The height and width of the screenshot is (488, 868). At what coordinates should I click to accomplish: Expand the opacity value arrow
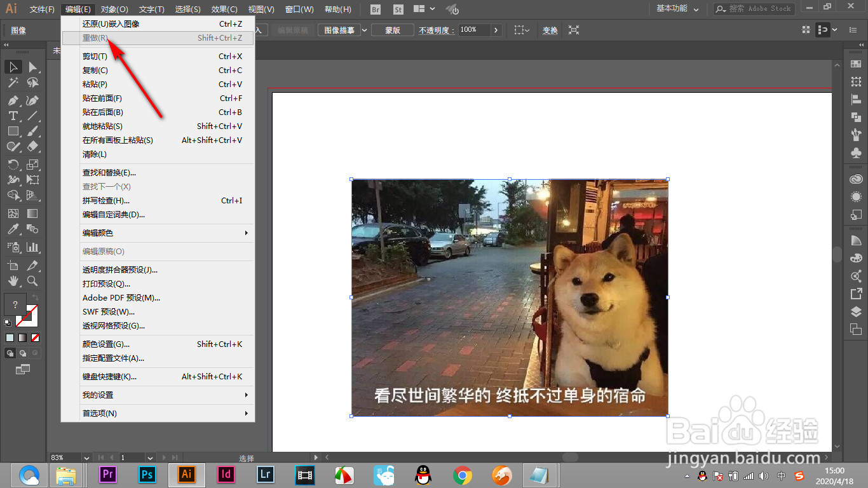click(496, 30)
